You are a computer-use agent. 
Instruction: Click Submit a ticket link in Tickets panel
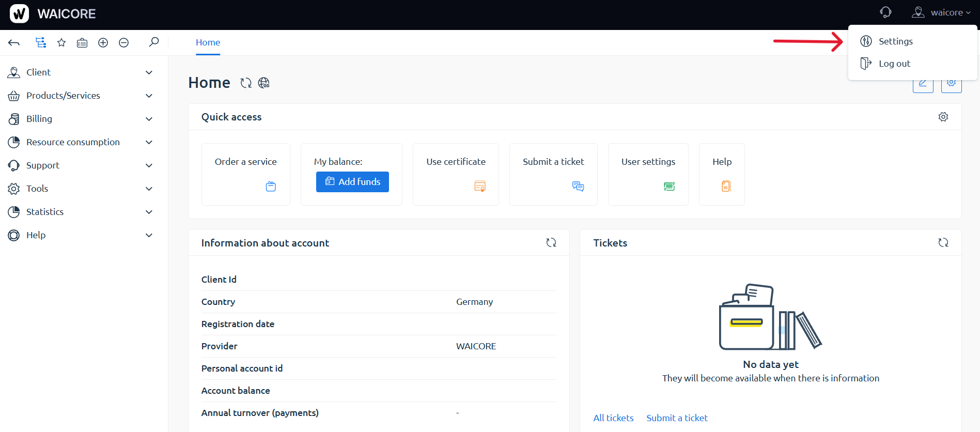677,418
